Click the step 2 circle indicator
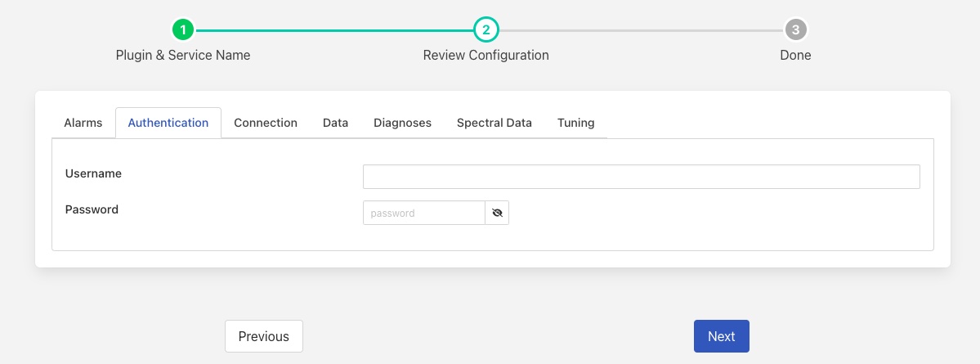980x364 pixels. click(486, 30)
